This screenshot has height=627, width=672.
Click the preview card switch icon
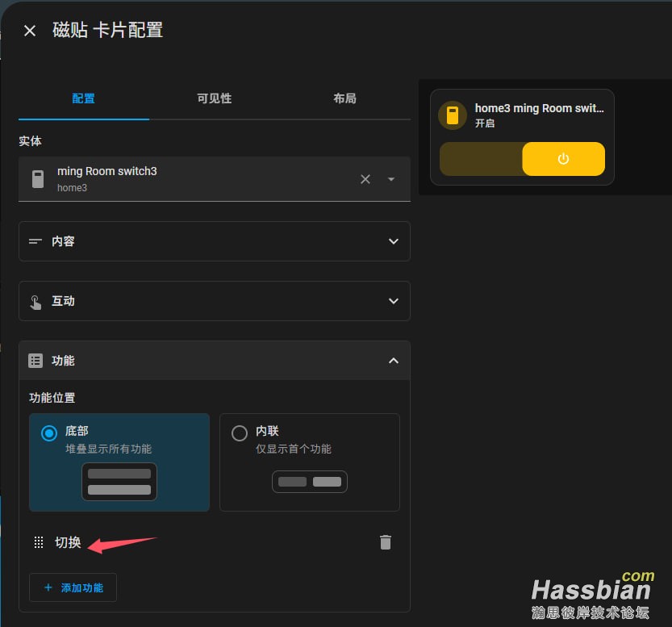coord(453,115)
